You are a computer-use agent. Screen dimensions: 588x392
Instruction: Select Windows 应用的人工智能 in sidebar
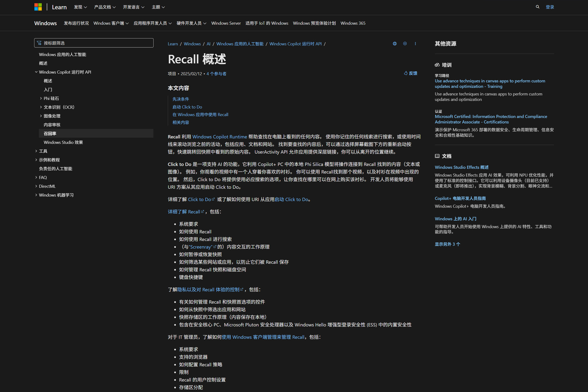(62, 55)
